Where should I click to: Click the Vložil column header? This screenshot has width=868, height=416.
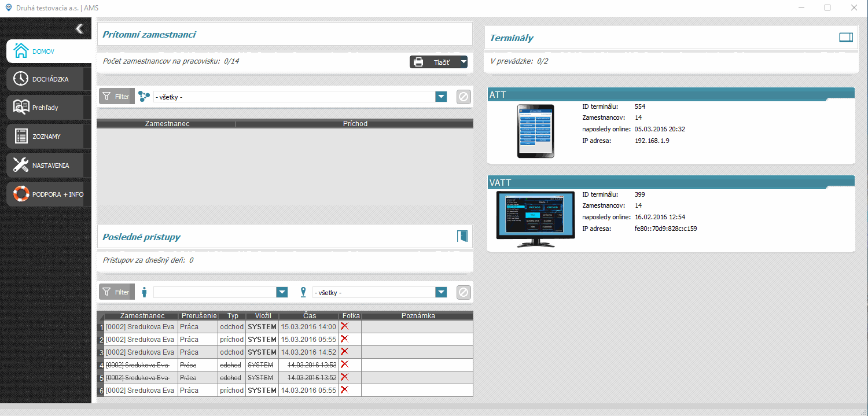pyautogui.click(x=263, y=316)
